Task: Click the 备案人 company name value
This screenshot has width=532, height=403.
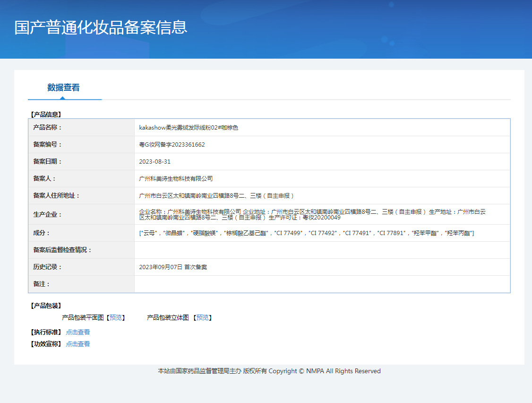Action: (176, 179)
